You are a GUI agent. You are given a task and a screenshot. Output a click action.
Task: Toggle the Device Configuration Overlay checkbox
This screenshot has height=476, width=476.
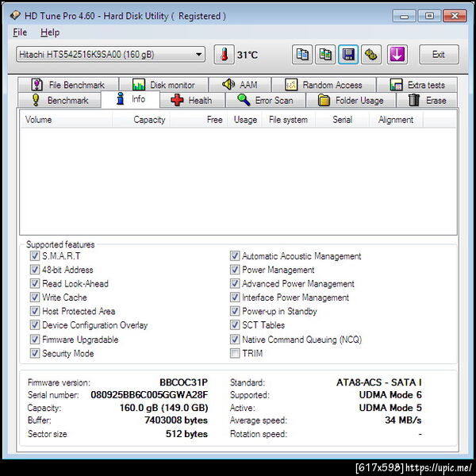[x=35, y=325]
